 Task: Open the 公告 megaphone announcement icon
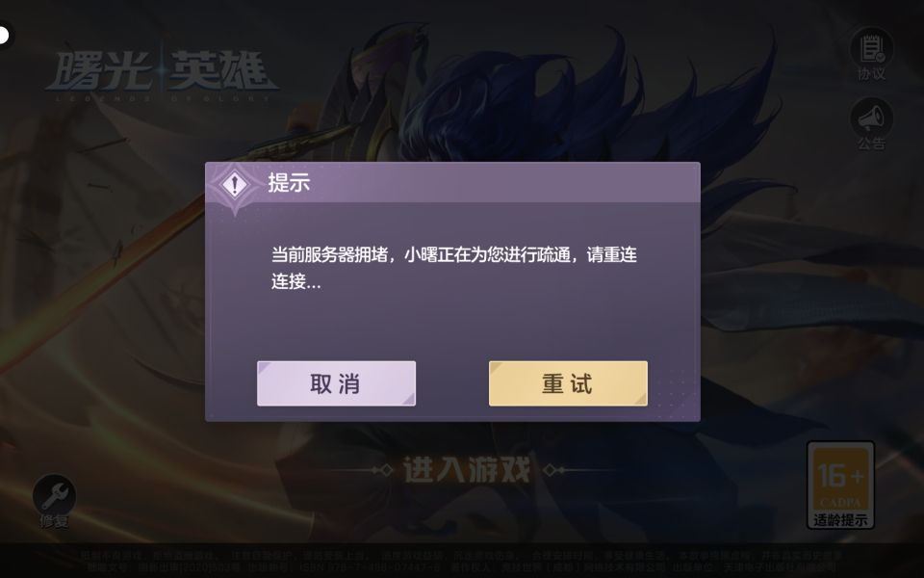click(x=871, y=118)
